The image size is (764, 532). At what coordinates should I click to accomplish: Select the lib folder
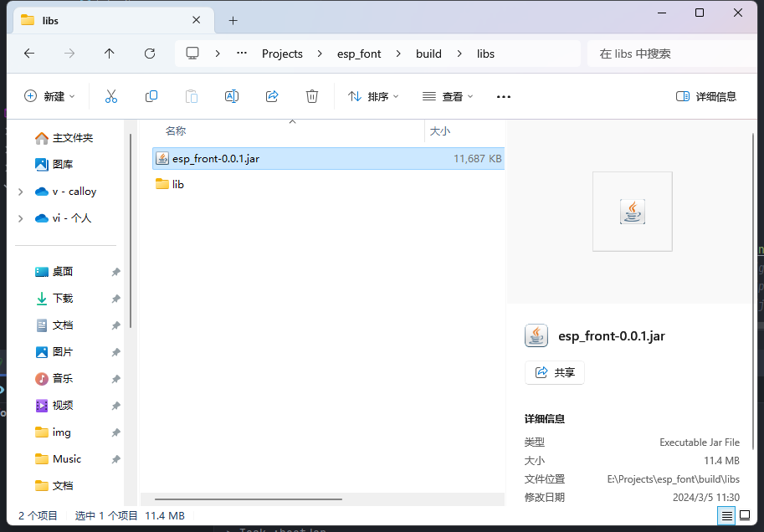coord(170,184)
